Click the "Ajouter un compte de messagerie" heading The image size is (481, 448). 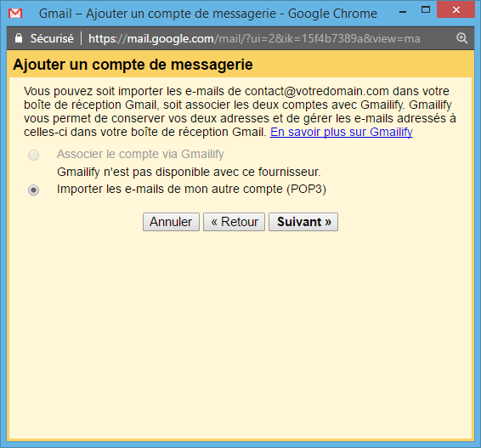133,65
